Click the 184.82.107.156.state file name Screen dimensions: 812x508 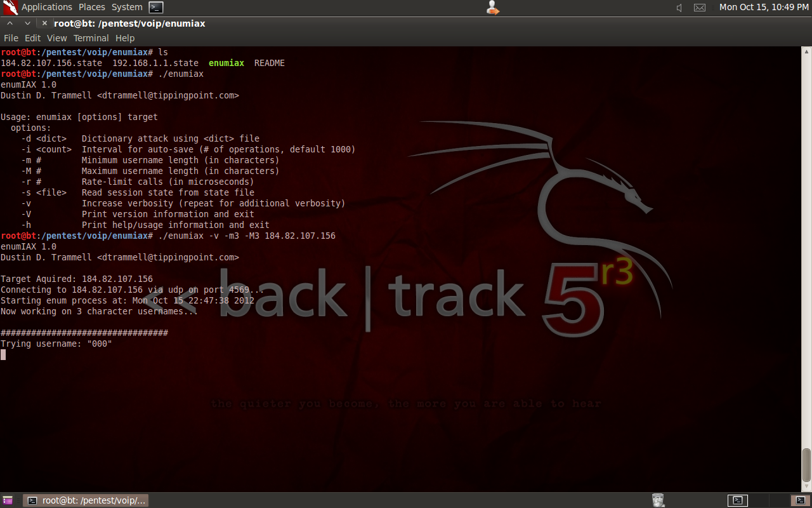pyautogui.click(x=51, y=63)
